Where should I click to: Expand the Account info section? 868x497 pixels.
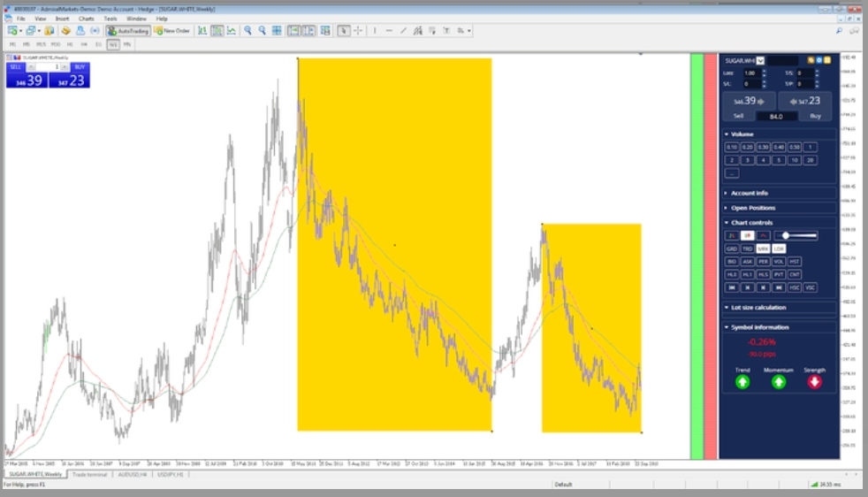click(x=750, y=193)
